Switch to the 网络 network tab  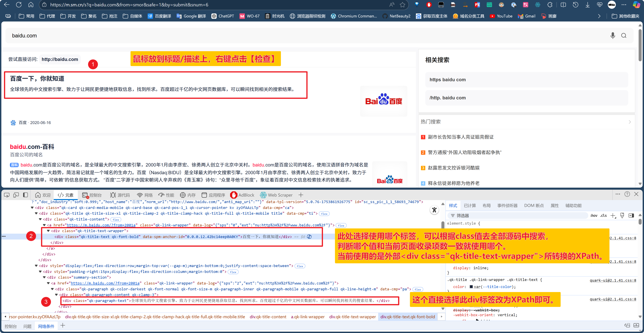145,195
